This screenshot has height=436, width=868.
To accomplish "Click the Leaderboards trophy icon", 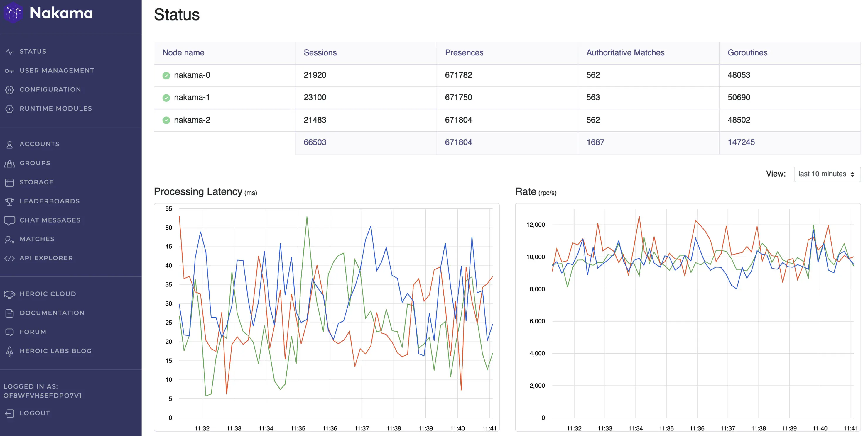I will [x=9, y=202].
